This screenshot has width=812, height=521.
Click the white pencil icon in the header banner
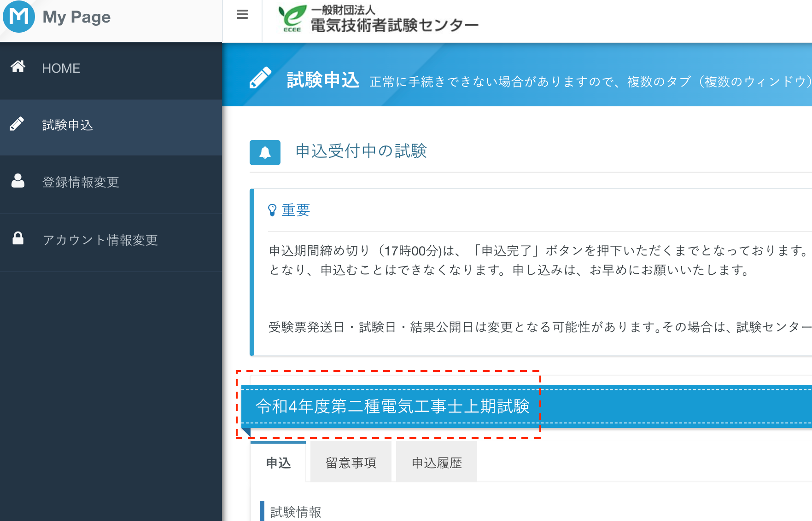[x=260, y=78]
